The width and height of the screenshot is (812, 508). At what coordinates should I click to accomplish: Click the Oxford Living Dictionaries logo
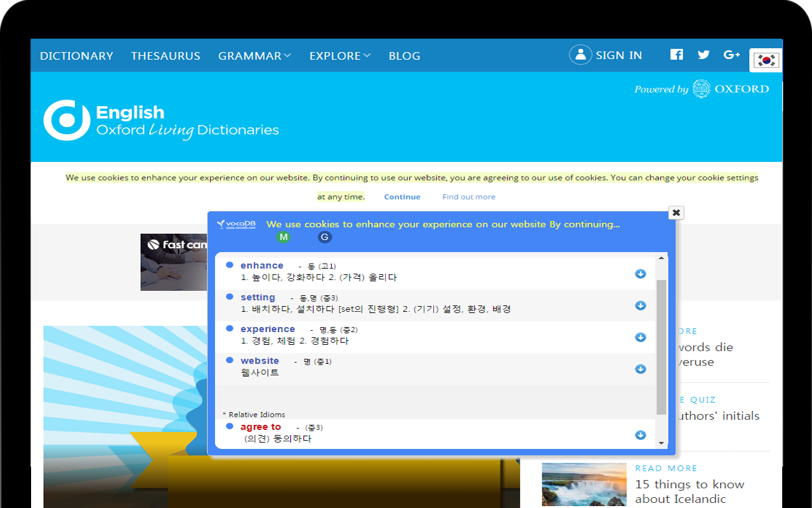pos(161,121)
